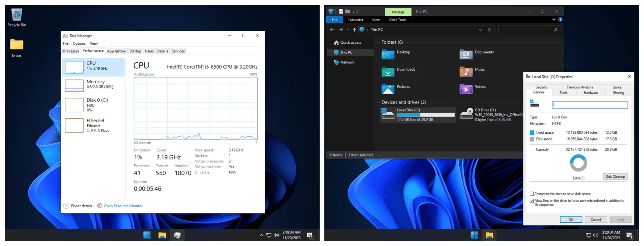The image size is (644, 246).
Task: Uncheck Allow files to have contents indexed
Action: coord(532,201)
